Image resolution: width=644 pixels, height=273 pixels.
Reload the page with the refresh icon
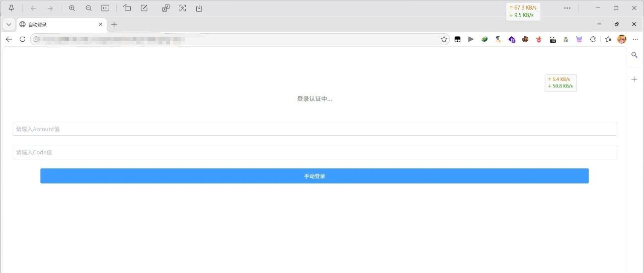click(22, 39)
